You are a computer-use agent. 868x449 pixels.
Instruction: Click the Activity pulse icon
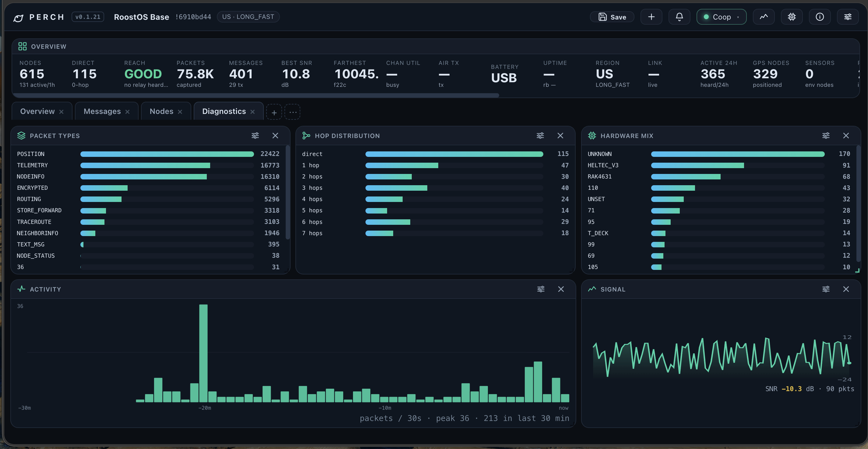coord(21,289)
